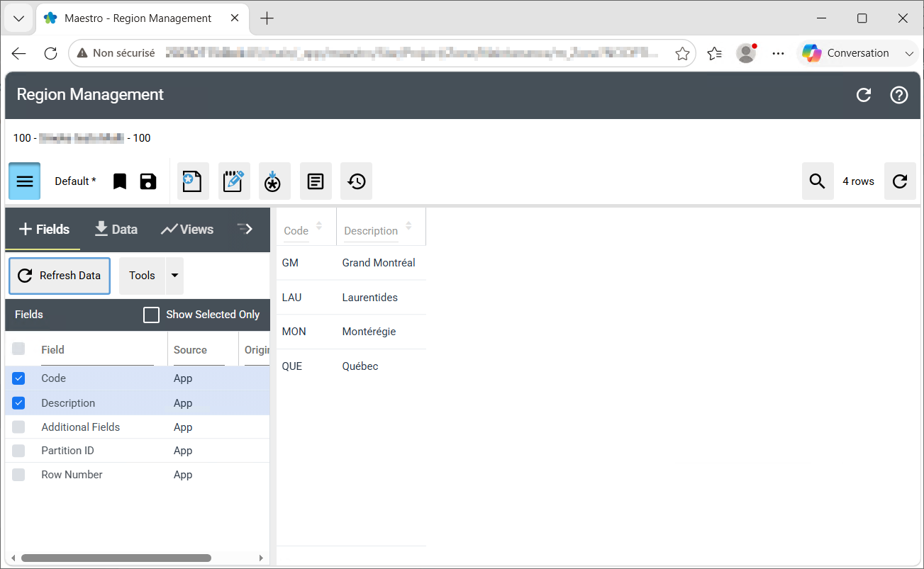Switch to the Views tab
This screenshot has height=569, width=924.
(x=187, y=229)
